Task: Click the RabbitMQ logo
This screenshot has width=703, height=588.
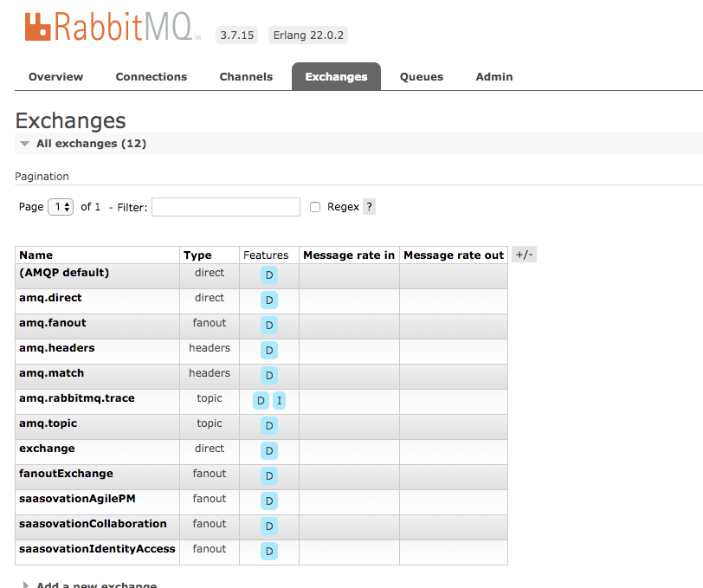Action: point(112,27)
